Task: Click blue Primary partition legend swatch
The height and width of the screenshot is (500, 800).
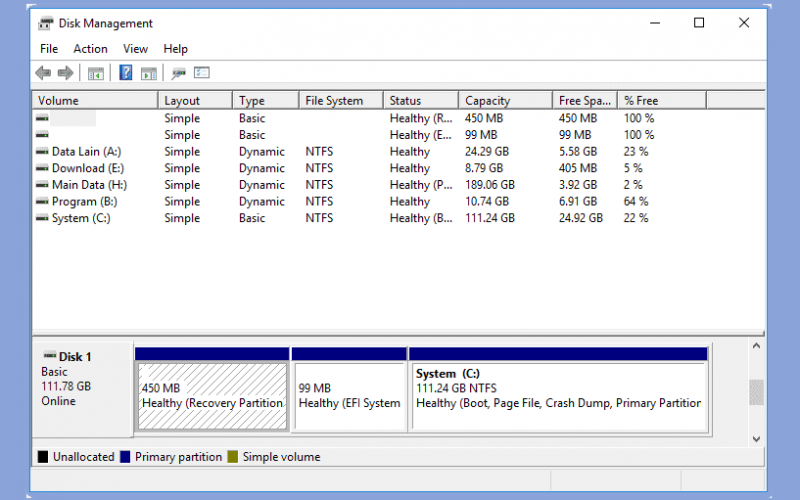Action: 125,457
